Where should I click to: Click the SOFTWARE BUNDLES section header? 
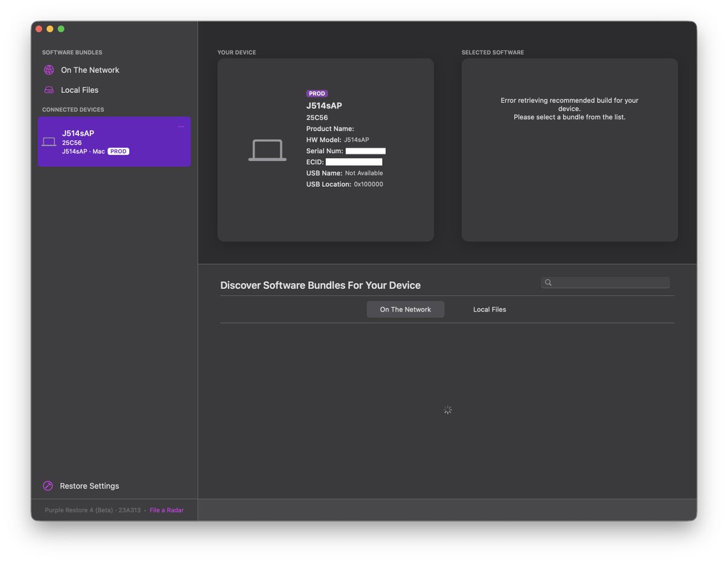(x=72, y=53)
